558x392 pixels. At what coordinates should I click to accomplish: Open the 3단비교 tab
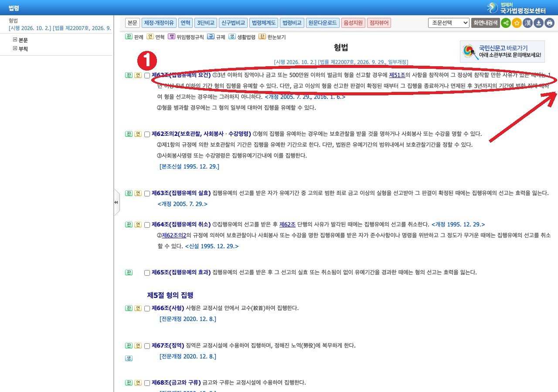coord(206,23)
